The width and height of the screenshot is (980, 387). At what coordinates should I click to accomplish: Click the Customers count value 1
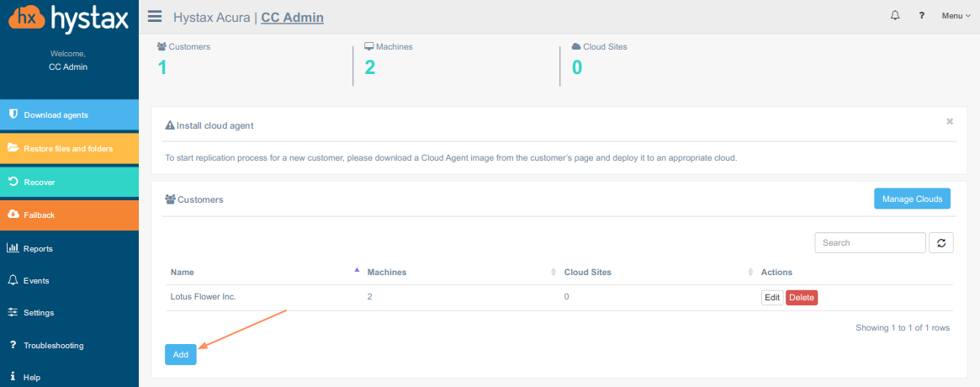pos(162,67)
